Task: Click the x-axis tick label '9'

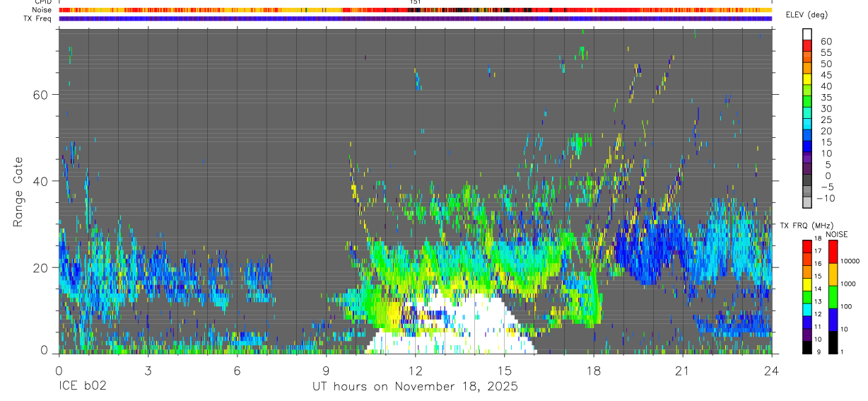Action: (326, 371)
